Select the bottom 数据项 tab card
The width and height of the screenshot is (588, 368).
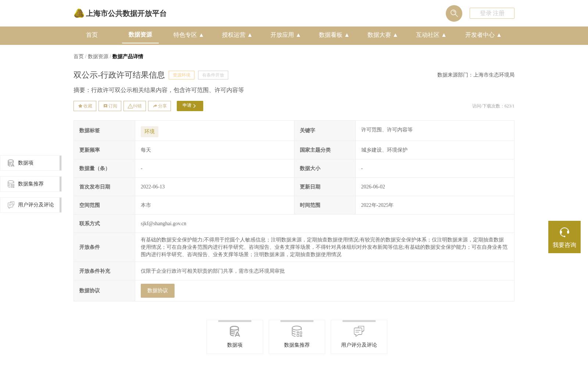point(235,337)
